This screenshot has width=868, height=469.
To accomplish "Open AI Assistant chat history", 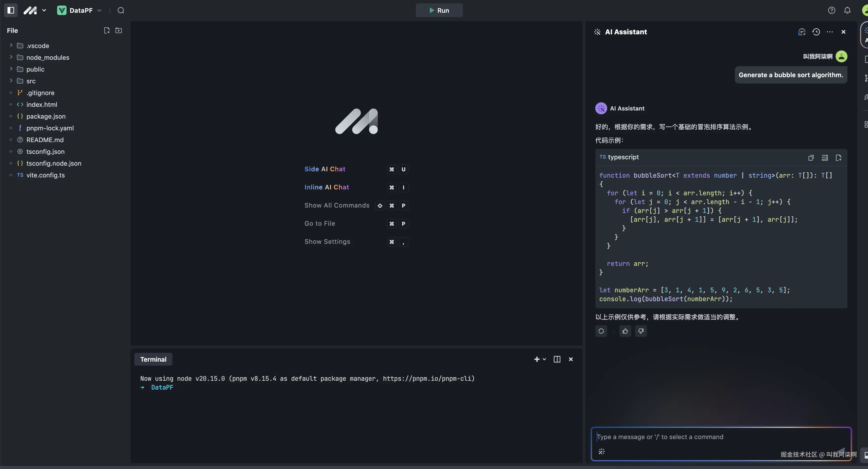I will tap(816, 32).
